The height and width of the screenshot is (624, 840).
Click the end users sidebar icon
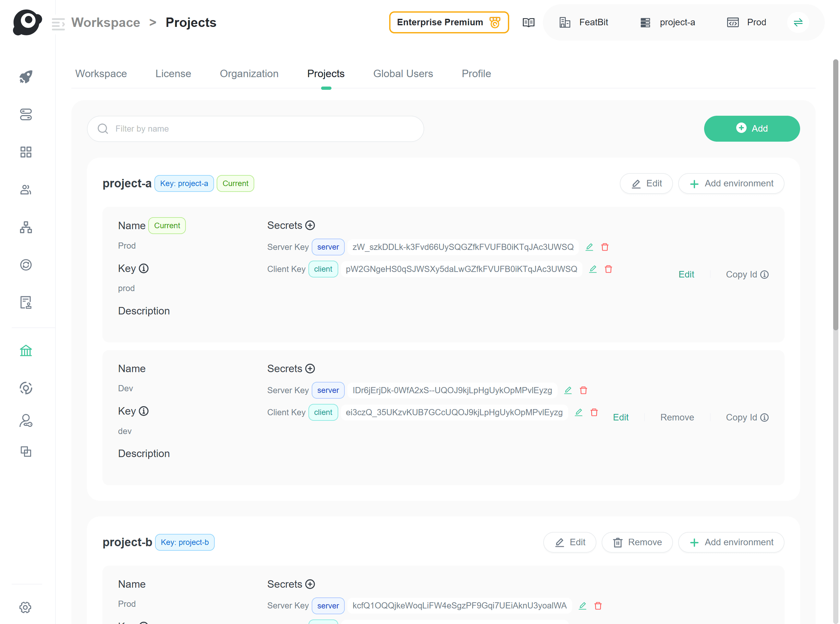[26, 190]
